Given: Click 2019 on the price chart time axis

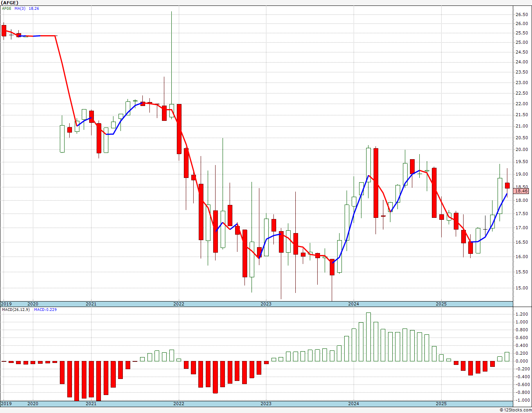Looking at the screenshot, I should click(6, 304).
